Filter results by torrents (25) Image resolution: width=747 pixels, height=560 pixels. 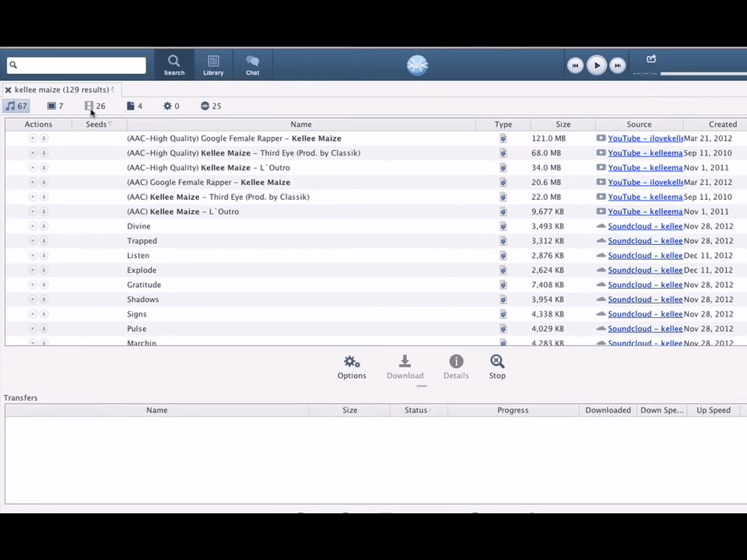(211, 106)
